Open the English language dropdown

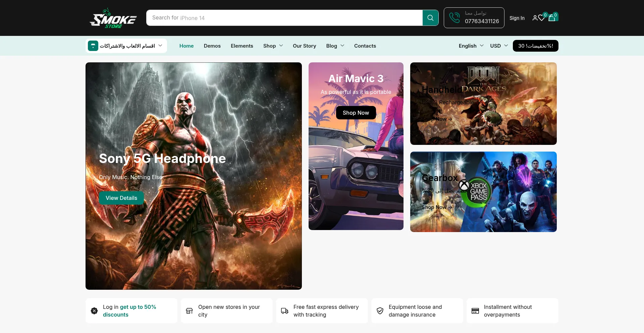[x=471, y=46]
